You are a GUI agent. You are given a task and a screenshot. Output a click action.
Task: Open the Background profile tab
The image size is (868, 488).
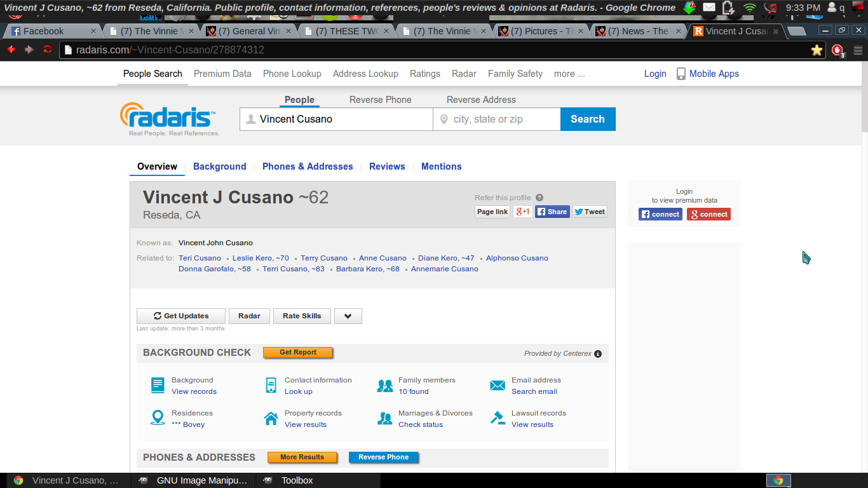[x=220, y=166]
